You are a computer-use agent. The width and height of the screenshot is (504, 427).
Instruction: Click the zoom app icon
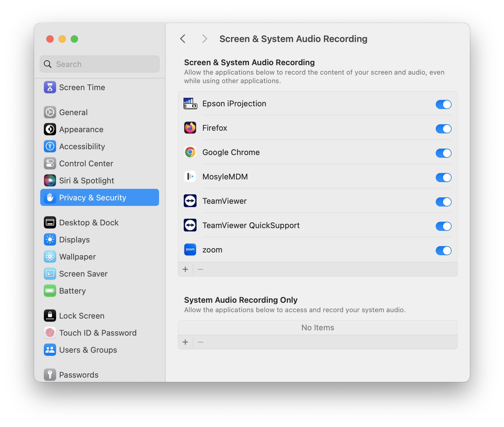(x=190, y=250)
